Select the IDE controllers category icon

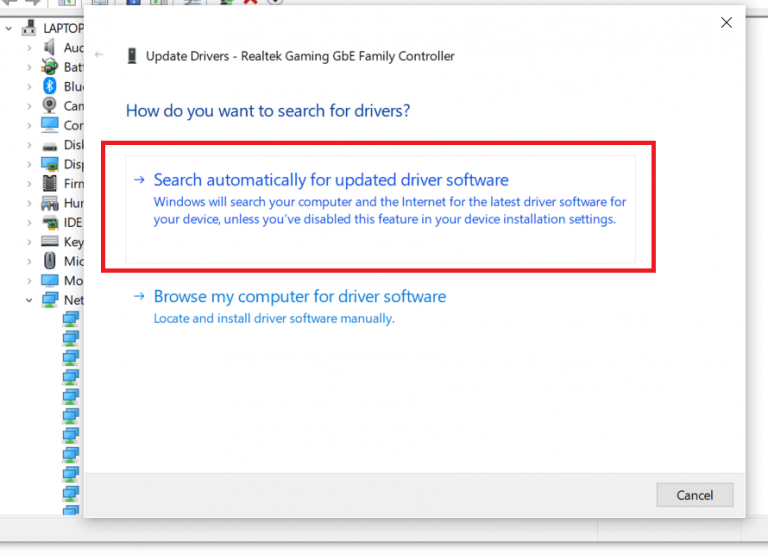click(x=49, y=223)
